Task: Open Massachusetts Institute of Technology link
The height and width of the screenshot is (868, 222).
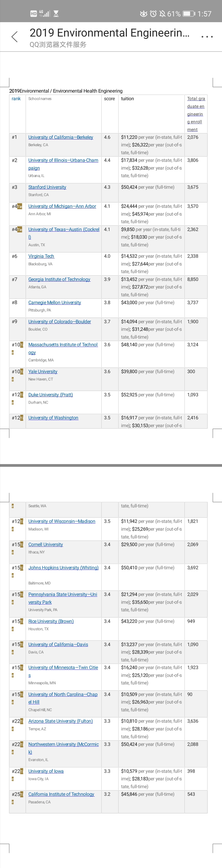Action: pyautogui.click(x=63, y=348)
